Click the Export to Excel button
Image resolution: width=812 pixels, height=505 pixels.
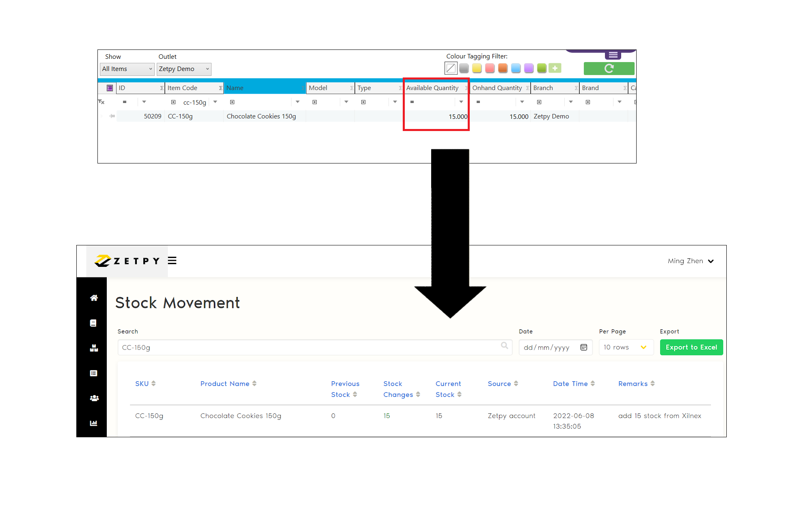(x=691, y=347)
